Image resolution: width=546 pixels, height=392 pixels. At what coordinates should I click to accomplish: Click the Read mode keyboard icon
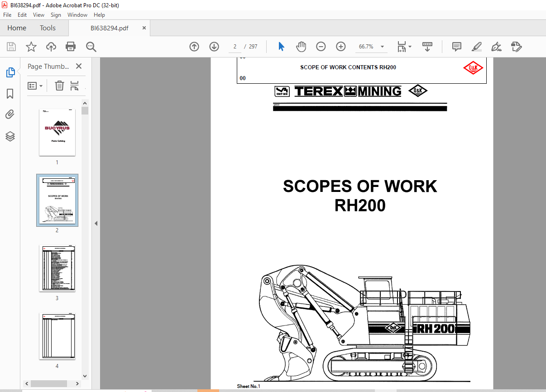(x=427, y=47)
